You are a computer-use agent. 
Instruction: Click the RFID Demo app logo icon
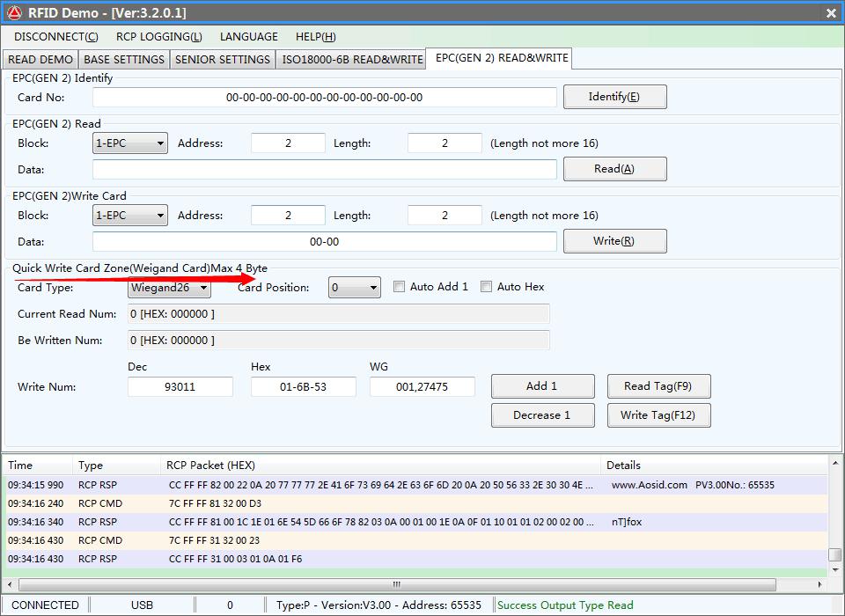pos(14,12)
